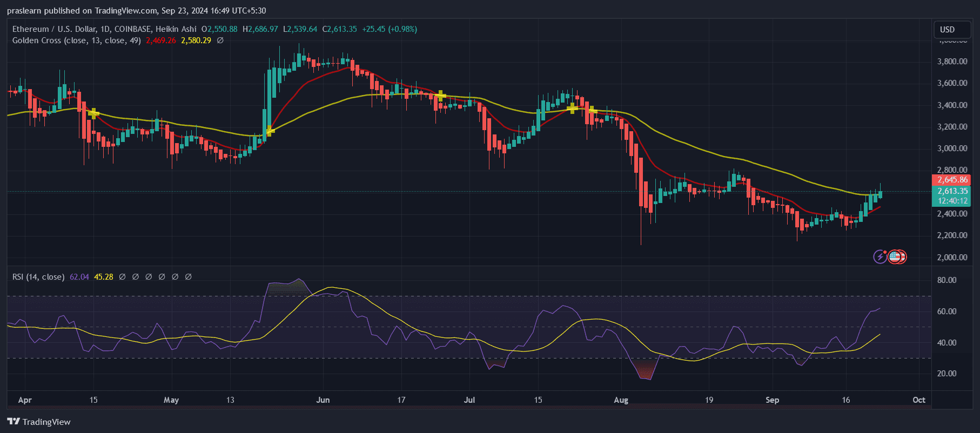Click the Golden Cross marker near April 15
980x433 pixels.
click(x=93, y=113)
